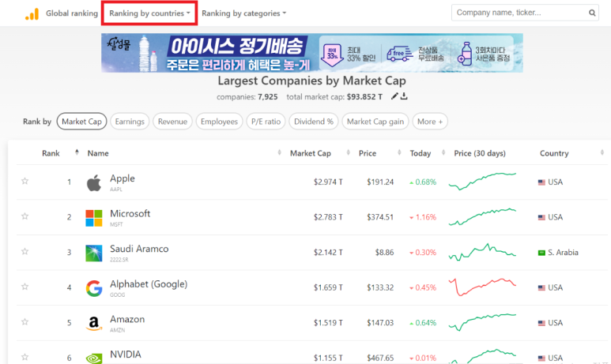The image size is (611, 364).
Task: Click the Google G logo icon
Action: pyautogui.click(x=94, y=288)
